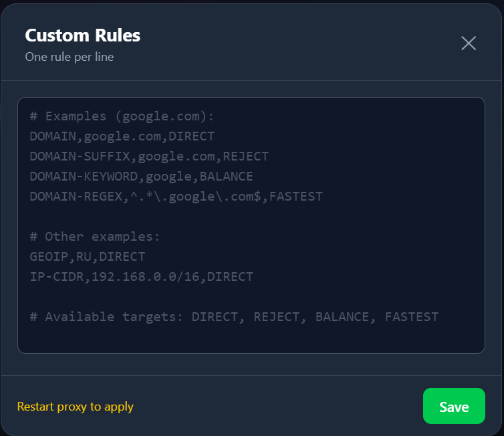Click the IP-CIDR,192.168.0.0/16,DIRECT example line
This screenshot has height=436, width=504.
(x=141, y=277)
